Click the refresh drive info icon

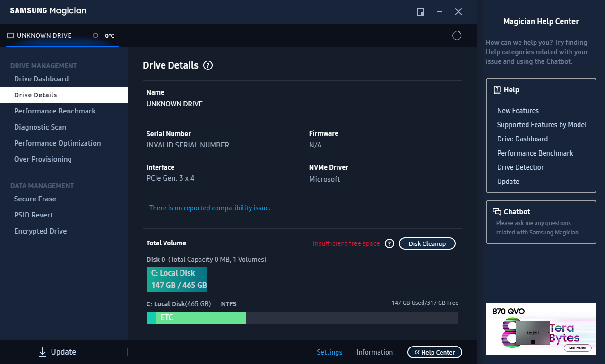click(x=457, y=35)
